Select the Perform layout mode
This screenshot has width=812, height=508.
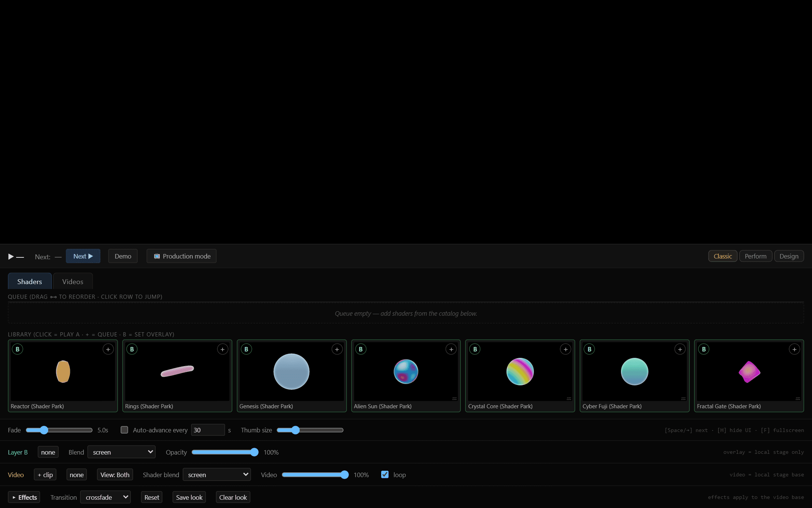[x=756, y=256]
